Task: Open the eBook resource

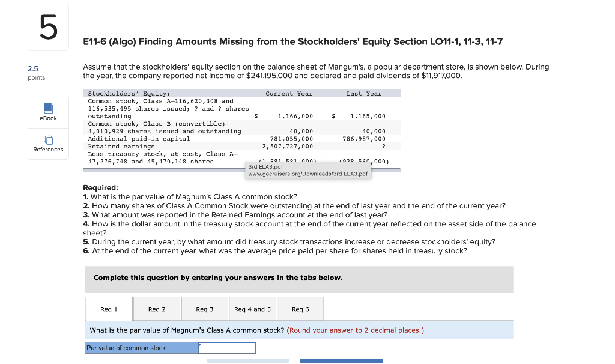Action: (48, 112)
